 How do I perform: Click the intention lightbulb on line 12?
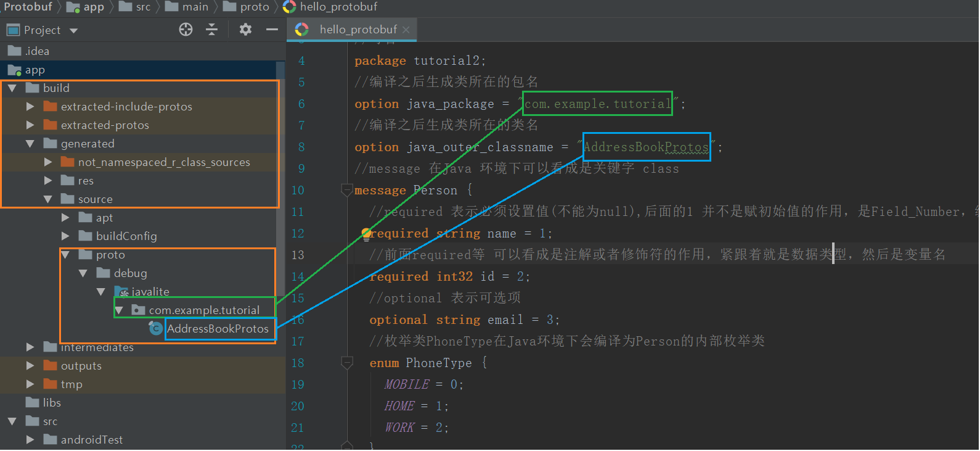[366, 233]
